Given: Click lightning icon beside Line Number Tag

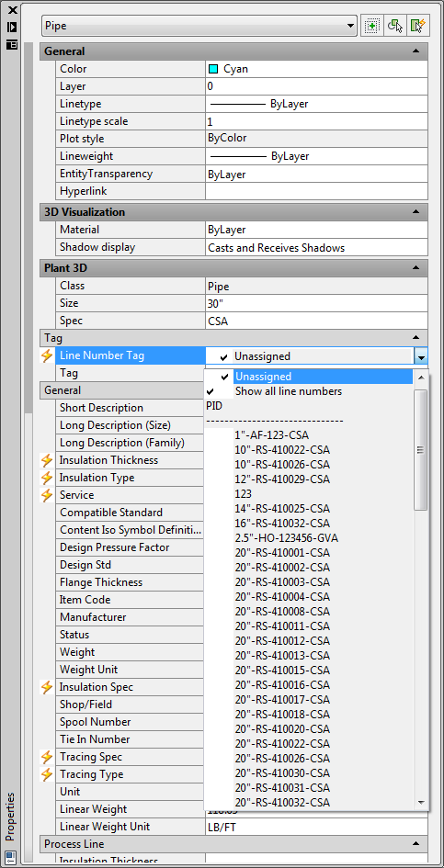Looking at the screenshot, I should [x=48, y=356].
